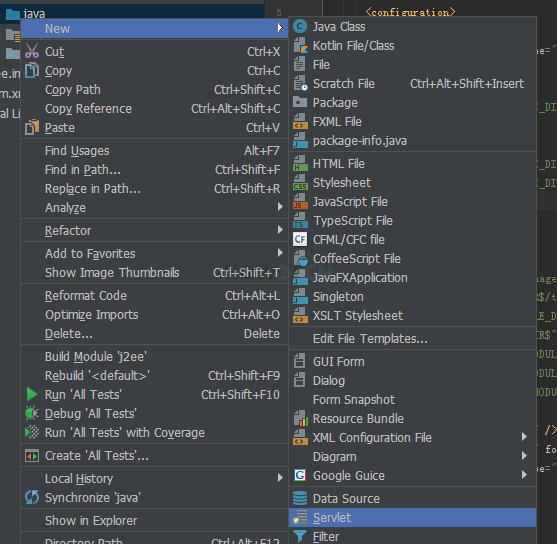Expand the Diagram submenu arrow
This screenshot has height=544, width=557.
tap(524, 456)
